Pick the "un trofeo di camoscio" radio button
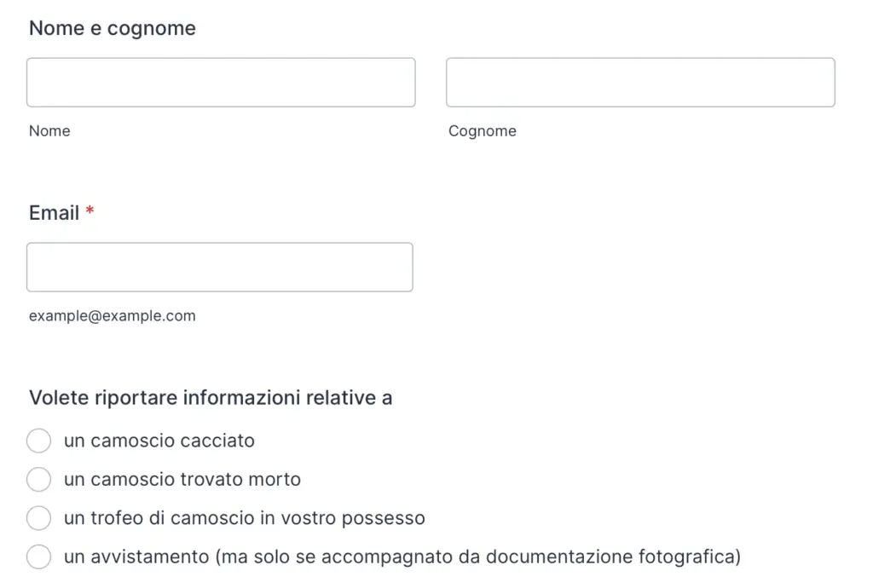The image size is (873, 588). (x=39, y=518)
